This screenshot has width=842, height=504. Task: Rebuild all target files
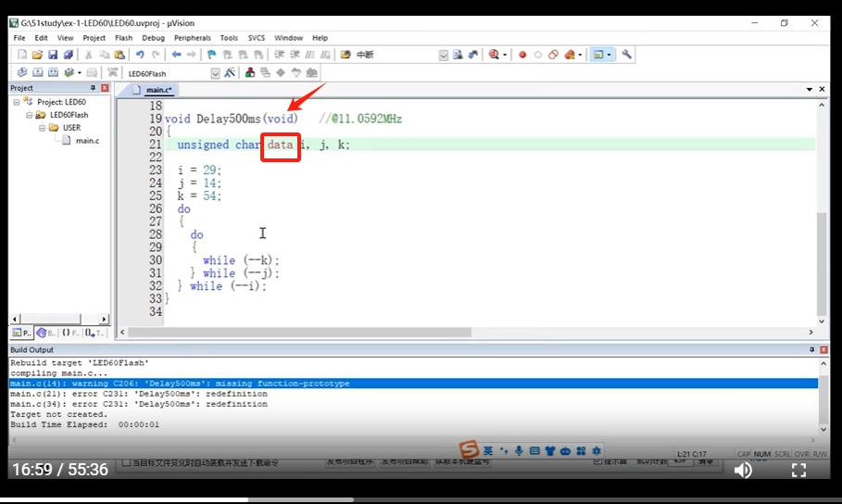(x=53, y=72)
